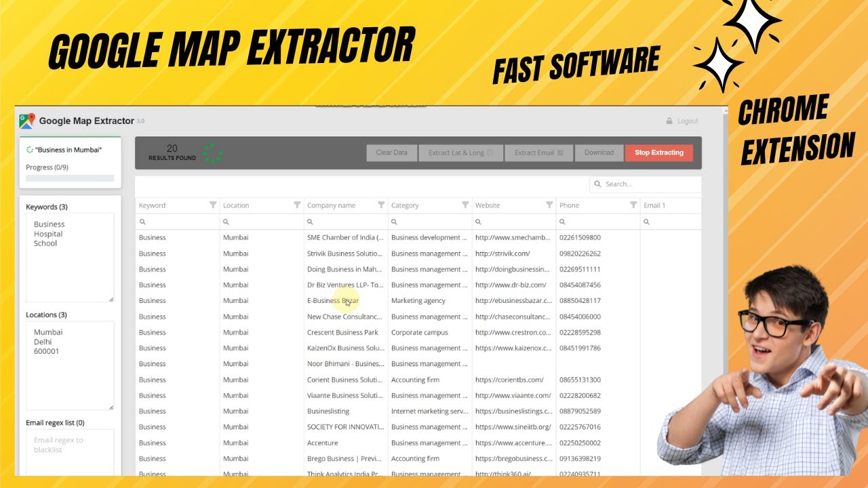Click the magnifier icon in the main Search box
Screen dimensions: 868x488
point(598,184)
